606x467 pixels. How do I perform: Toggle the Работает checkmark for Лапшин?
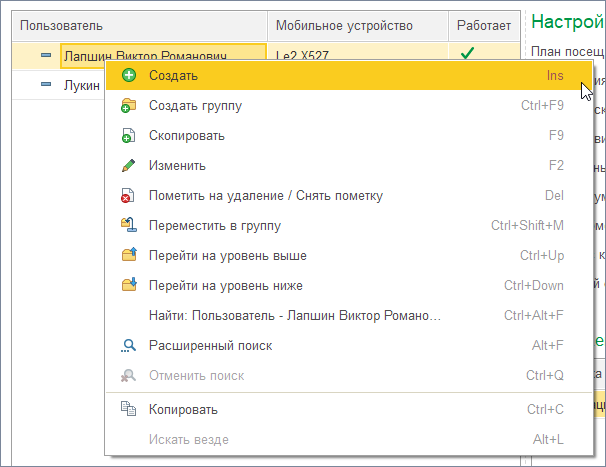[x=467, y=54]
